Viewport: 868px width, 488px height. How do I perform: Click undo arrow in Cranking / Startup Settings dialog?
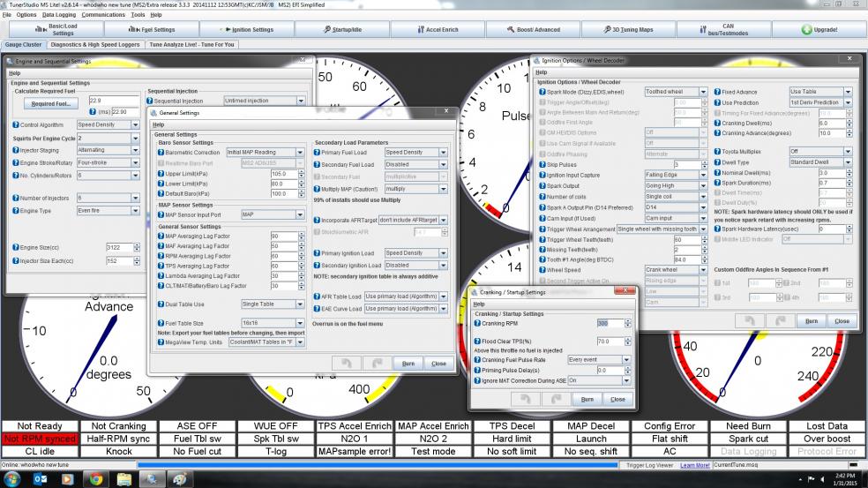tap(527, 399)
